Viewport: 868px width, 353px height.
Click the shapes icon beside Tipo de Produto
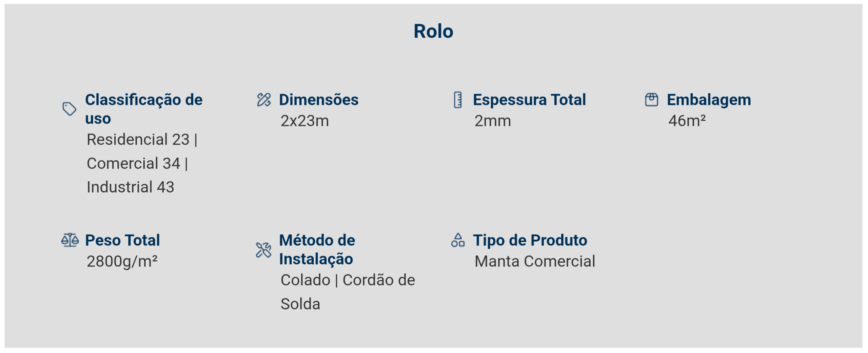[x=458, y=240]
